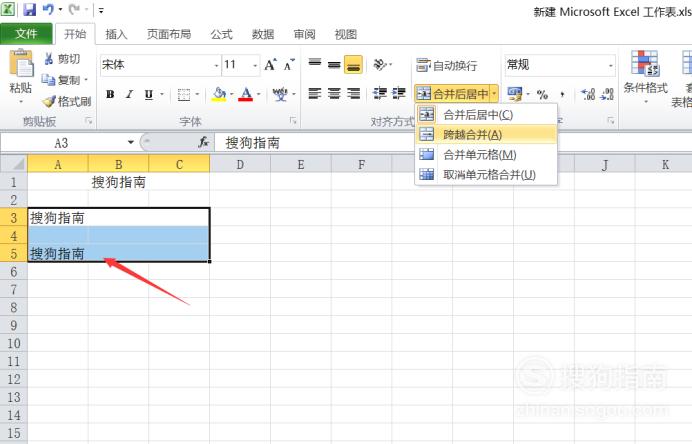Apply the yellow fill color bucket
692x444 pixels.
coord(219,94)
